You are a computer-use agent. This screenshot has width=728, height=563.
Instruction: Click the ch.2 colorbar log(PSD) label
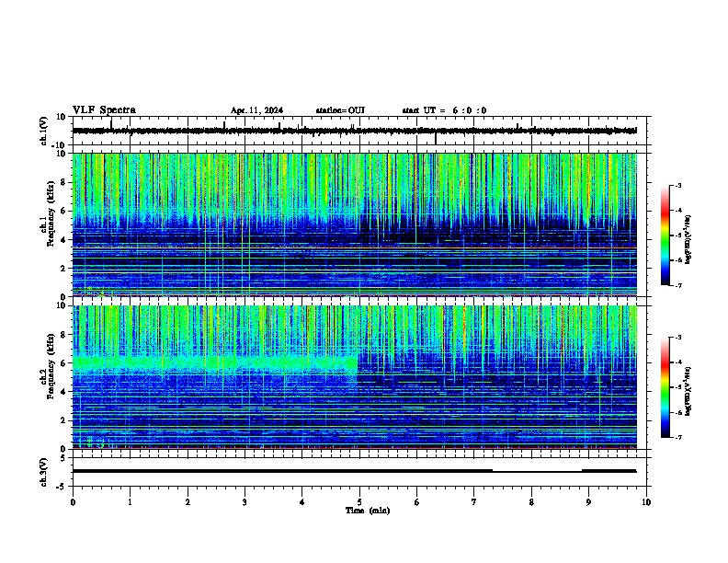click(x=688, y=392)
